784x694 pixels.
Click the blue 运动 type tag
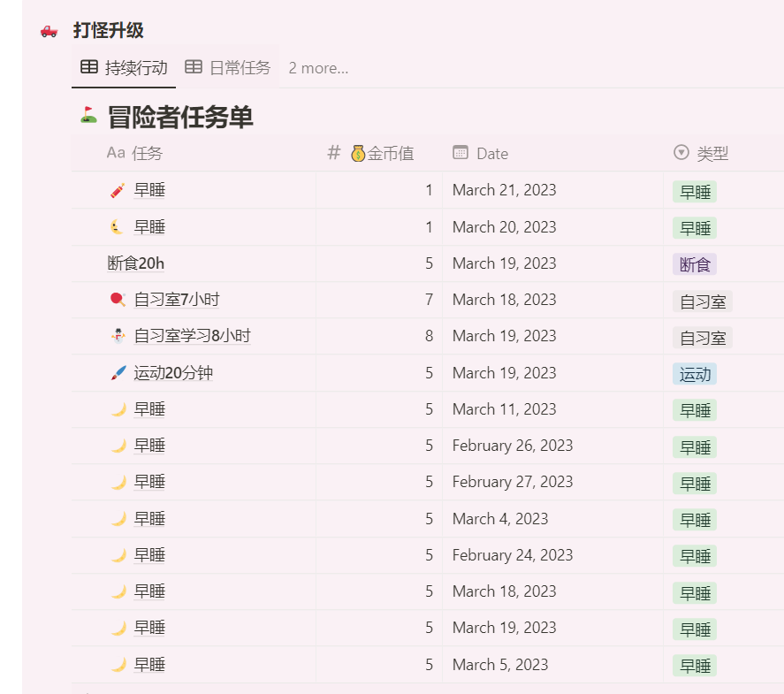[x=694, y=374]
